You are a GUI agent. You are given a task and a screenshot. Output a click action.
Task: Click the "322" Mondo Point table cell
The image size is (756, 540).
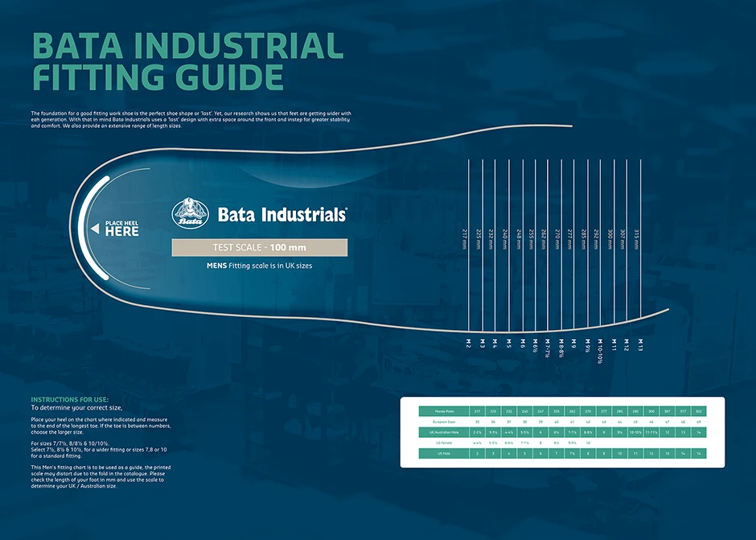[699, 411]
